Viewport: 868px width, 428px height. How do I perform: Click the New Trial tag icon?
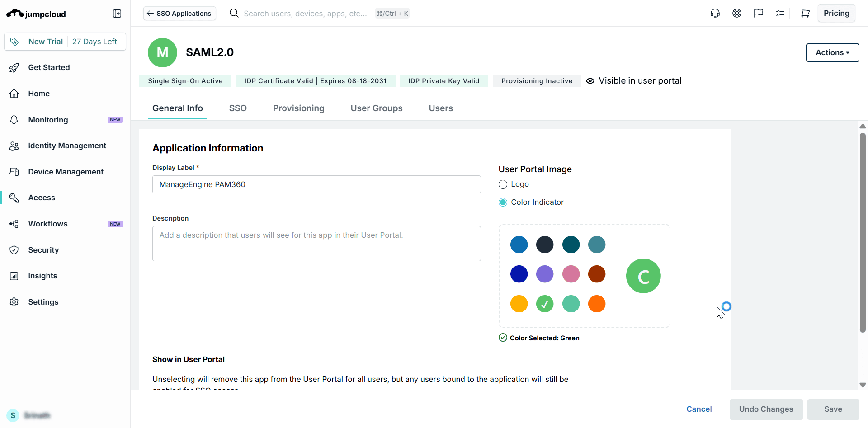coord(14,42)
